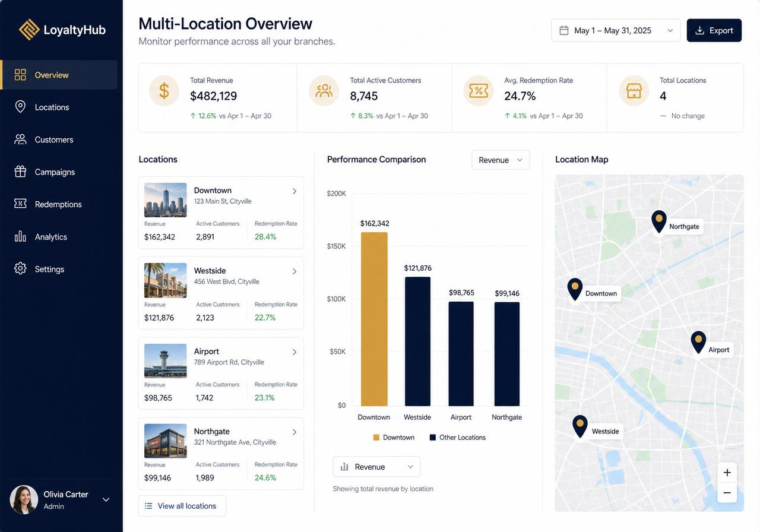Click the Airport bar in chart
760x532 pixels.
pyautogui.click(x=461, y=354)
